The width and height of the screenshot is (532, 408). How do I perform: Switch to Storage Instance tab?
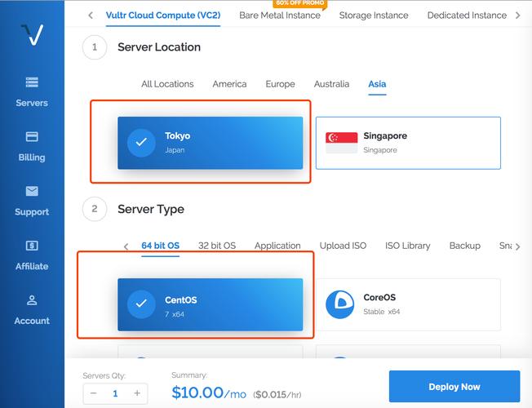[x=374, y=16]
